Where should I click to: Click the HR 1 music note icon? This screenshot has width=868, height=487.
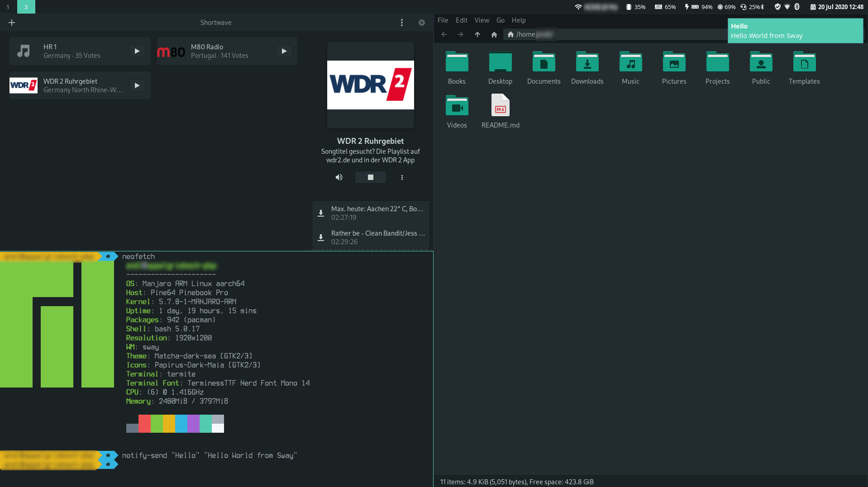tap(24, 51)
